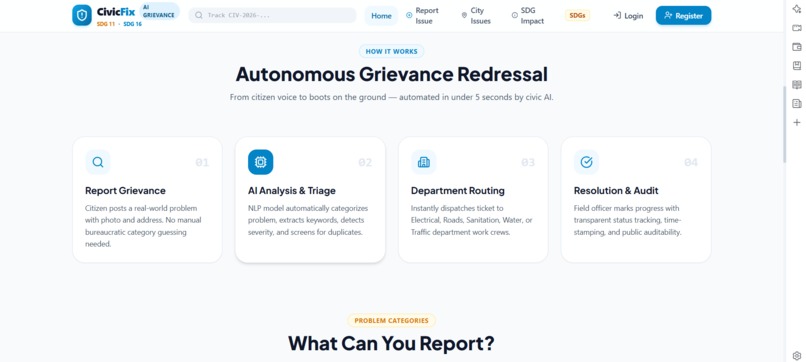Open the browser sidebar sparkle AI icon
Image resolution: width=806 pixels, height=362 pixels.
pyautogui.click(x=797, y=9)
